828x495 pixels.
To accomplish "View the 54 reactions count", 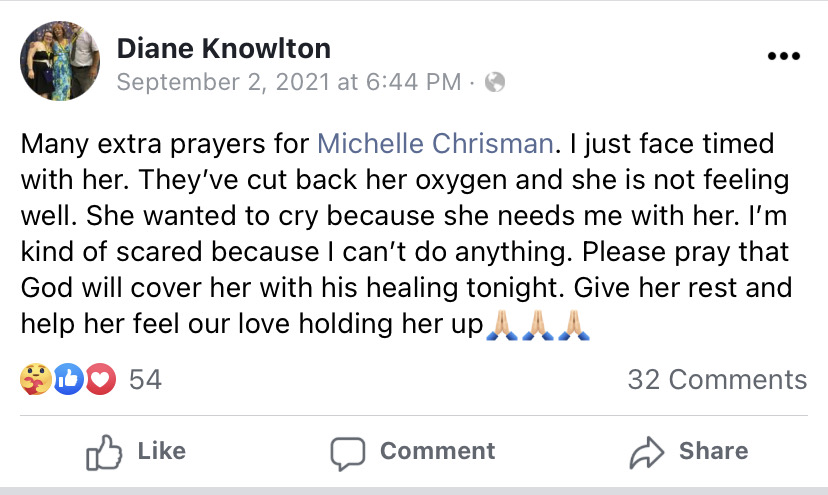I will (x=146, y=380).
